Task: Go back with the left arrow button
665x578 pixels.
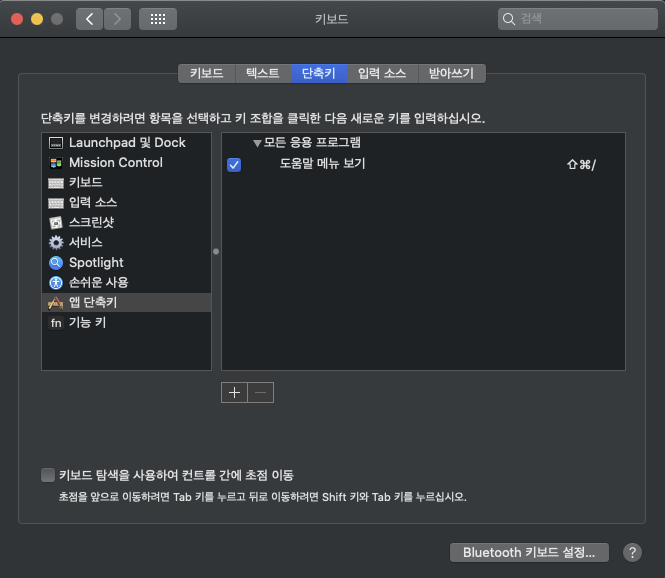Action: [x=89, y=19]
